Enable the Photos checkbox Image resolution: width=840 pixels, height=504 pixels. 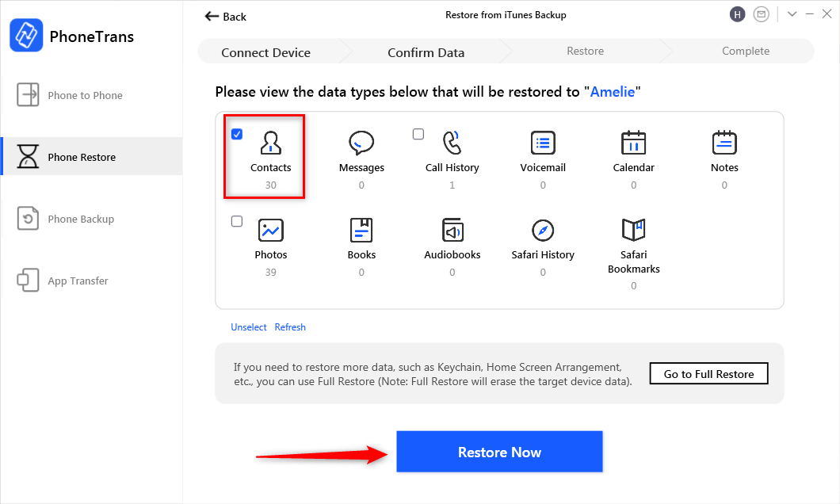tap(237, 221)
